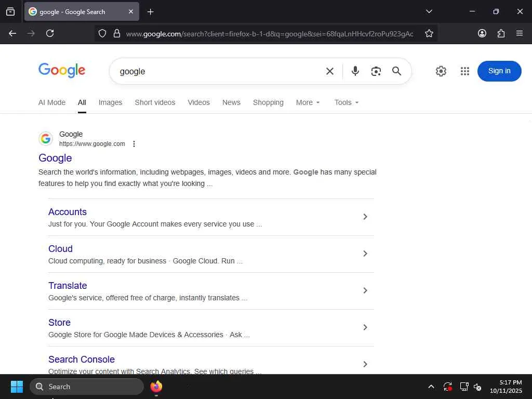Open the Firefox account icon
This screenshot has width=532, height=399.
tap(482, 33)
